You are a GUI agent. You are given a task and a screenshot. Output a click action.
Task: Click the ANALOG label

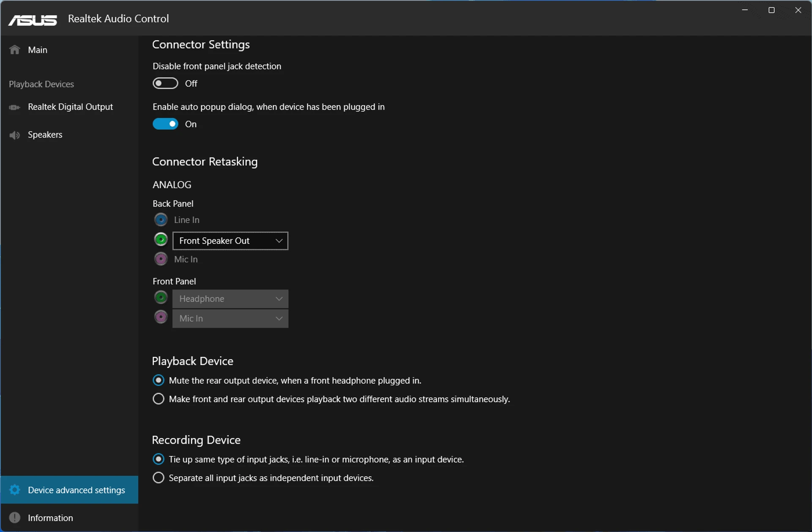pyautogui.click(x=172, y=185)
